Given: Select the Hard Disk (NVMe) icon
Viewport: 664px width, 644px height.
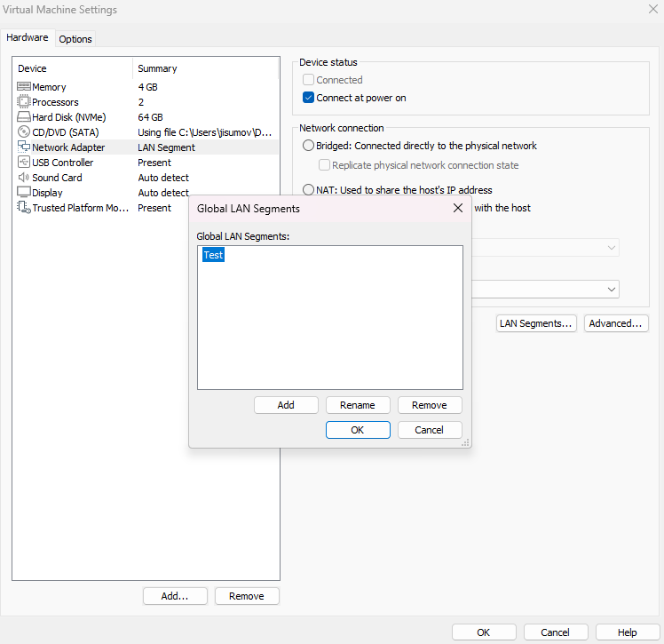Looking at the screenshot, I should click(24, 117).
